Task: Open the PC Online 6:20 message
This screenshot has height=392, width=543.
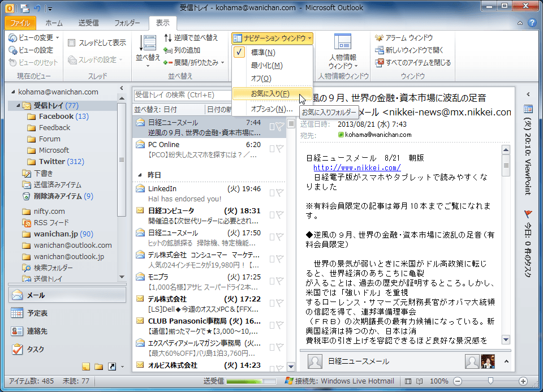Action: (209, 150)
